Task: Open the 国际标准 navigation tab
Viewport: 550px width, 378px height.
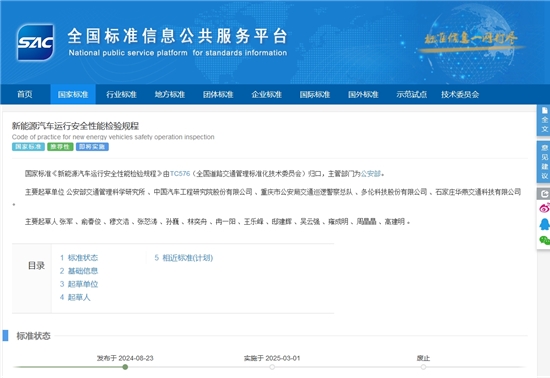Action: (315, 94)
